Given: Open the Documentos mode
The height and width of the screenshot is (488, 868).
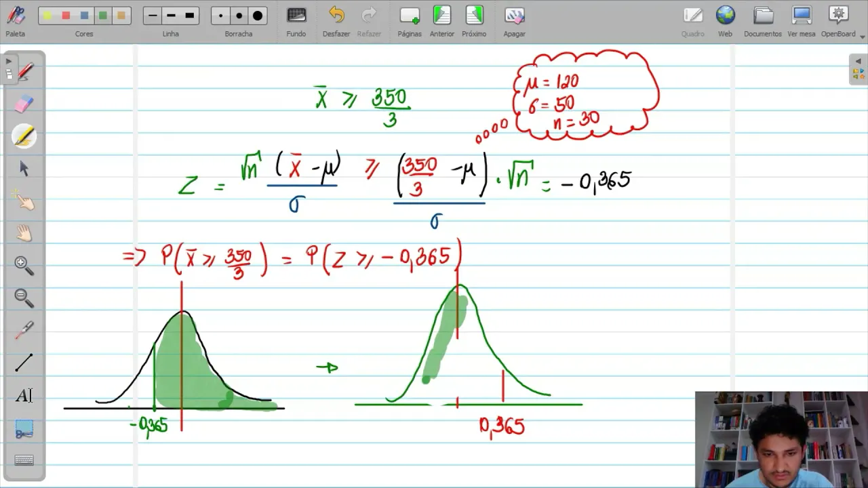Looking at the screenshot, I should pos(763,21).
